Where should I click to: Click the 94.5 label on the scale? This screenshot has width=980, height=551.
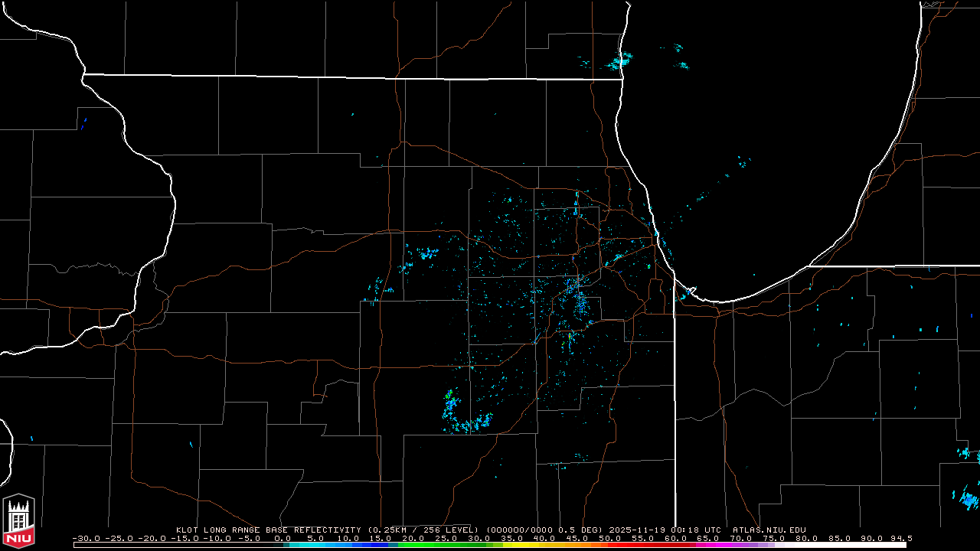(900, 539)
